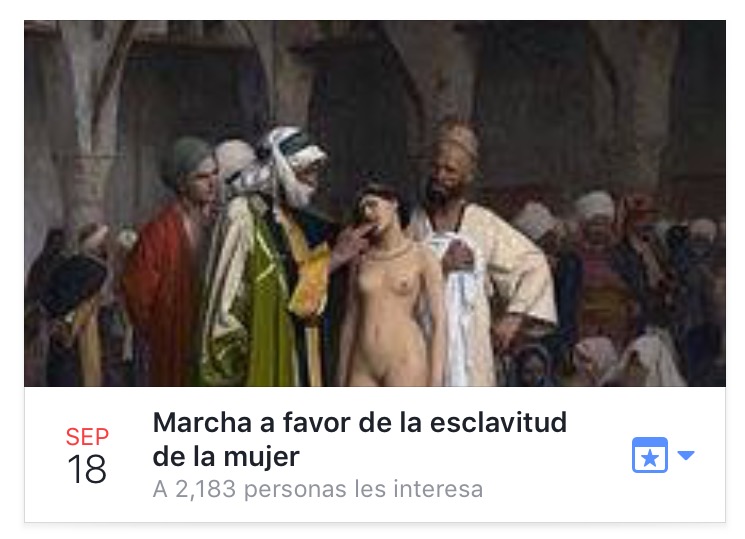Click the man in the white robe in the cover image
This screenshot has height=539, width=745.
(x=480, y=257)
